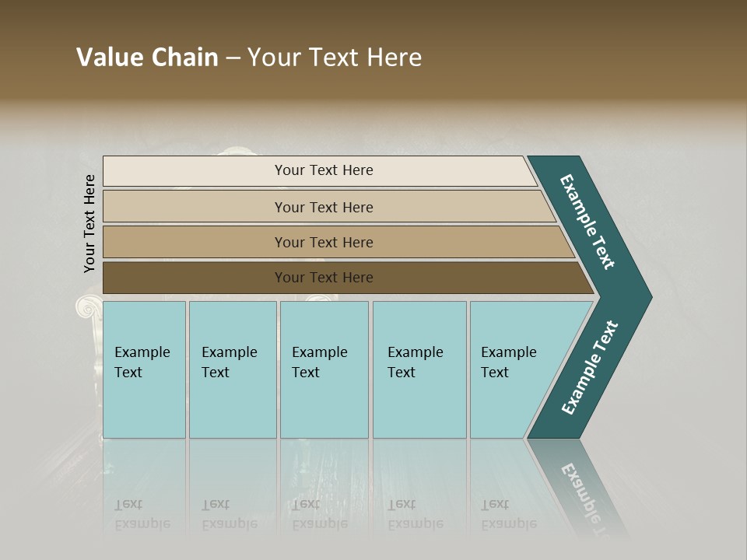Select the first teal Example Text box

click(x=144, y=369)
